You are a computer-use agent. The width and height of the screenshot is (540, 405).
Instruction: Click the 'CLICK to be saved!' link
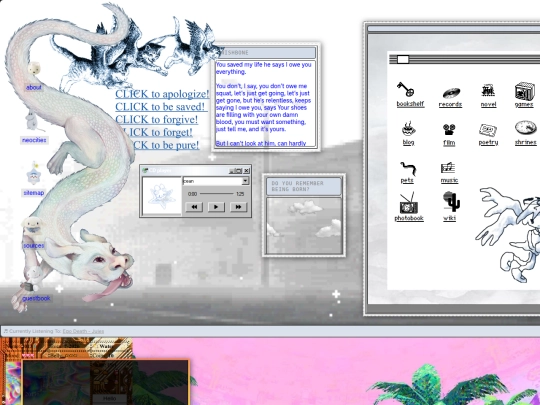coord(160,106)
